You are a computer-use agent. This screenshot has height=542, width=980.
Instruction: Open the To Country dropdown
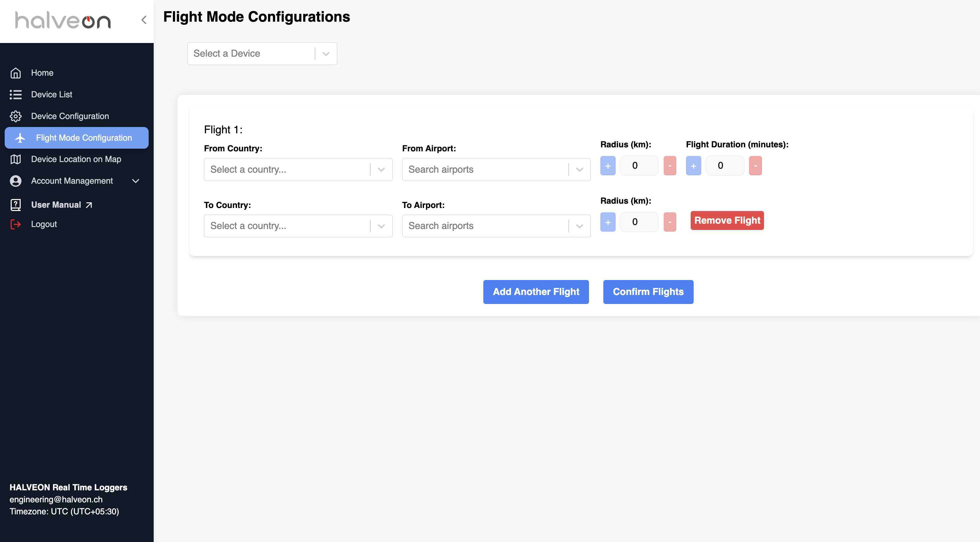point(298,226)
